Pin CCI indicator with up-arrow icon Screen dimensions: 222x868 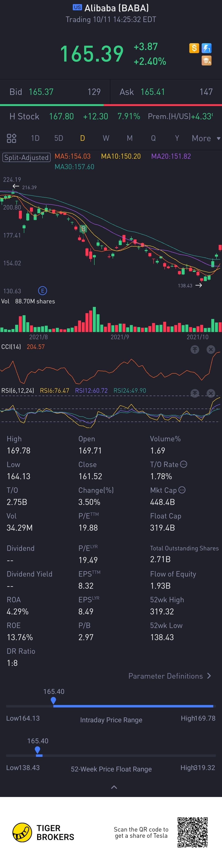195,350
